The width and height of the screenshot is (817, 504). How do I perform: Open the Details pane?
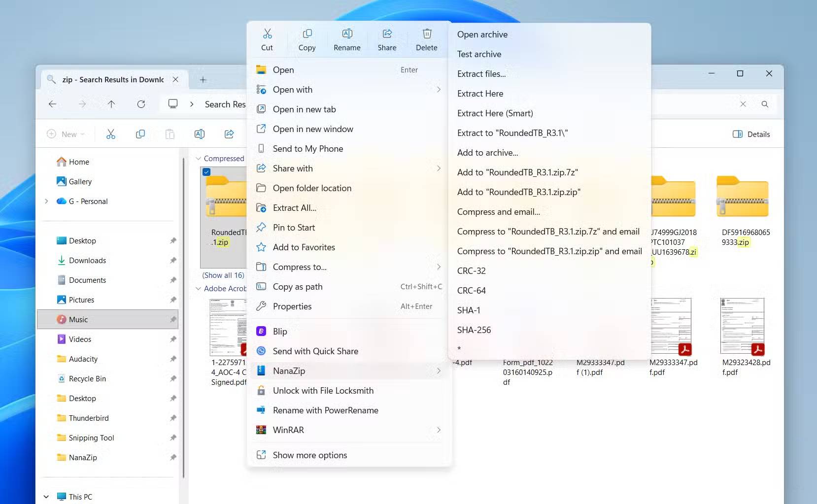(750, 134)
